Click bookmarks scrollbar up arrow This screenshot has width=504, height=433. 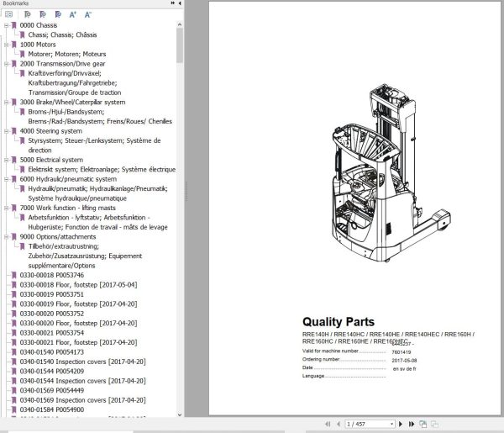pyautogui.click(x=180, y=24)
